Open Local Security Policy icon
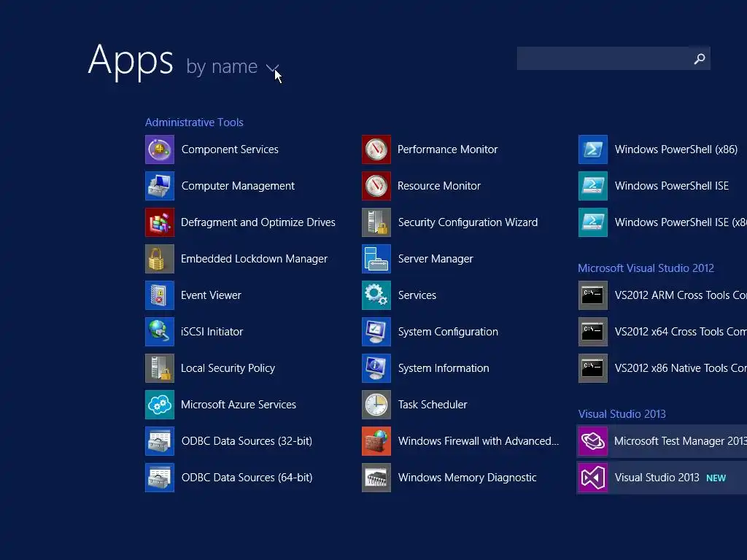This screenshot has width=747, height=560. pyautogui.click(x=160, y=368)
